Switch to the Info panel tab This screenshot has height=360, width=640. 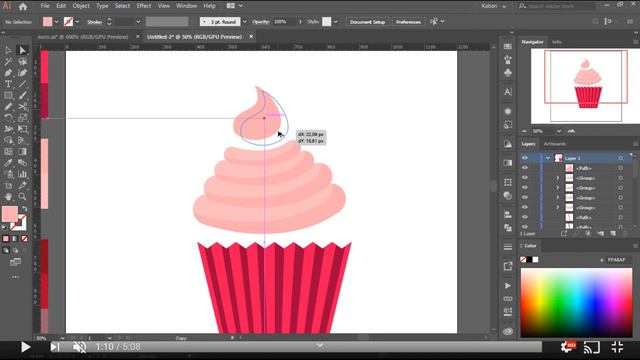point(557,42)
